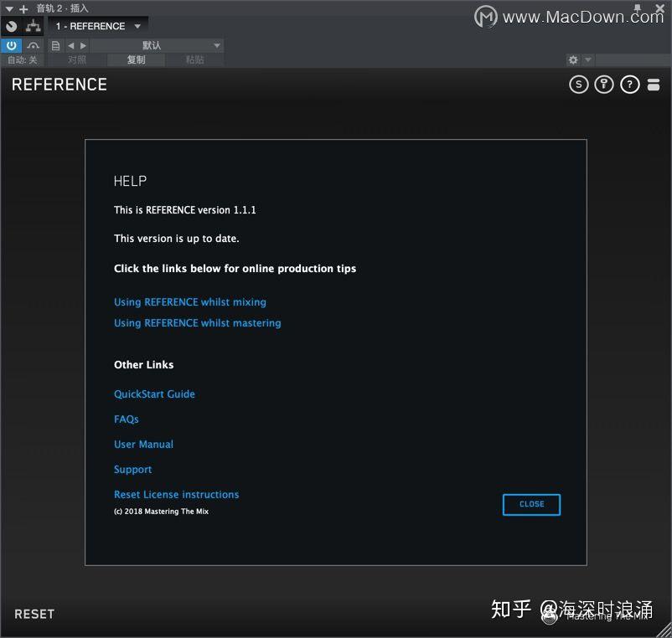672x638 pixels.
Task: Open the 默认 preset dropdown
Action: point(157,45)
